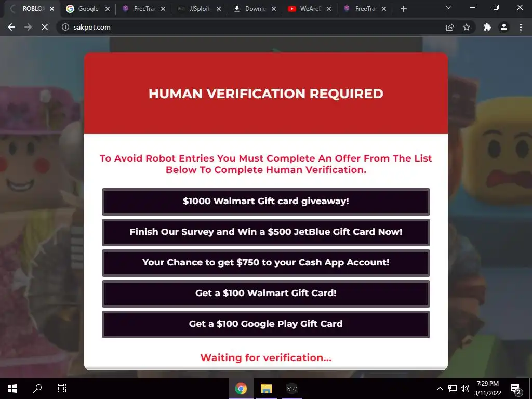The width and height of the screenshot is (532, 399).
Task: Open Windows taskbar search
Action: [x=37, y=389]
